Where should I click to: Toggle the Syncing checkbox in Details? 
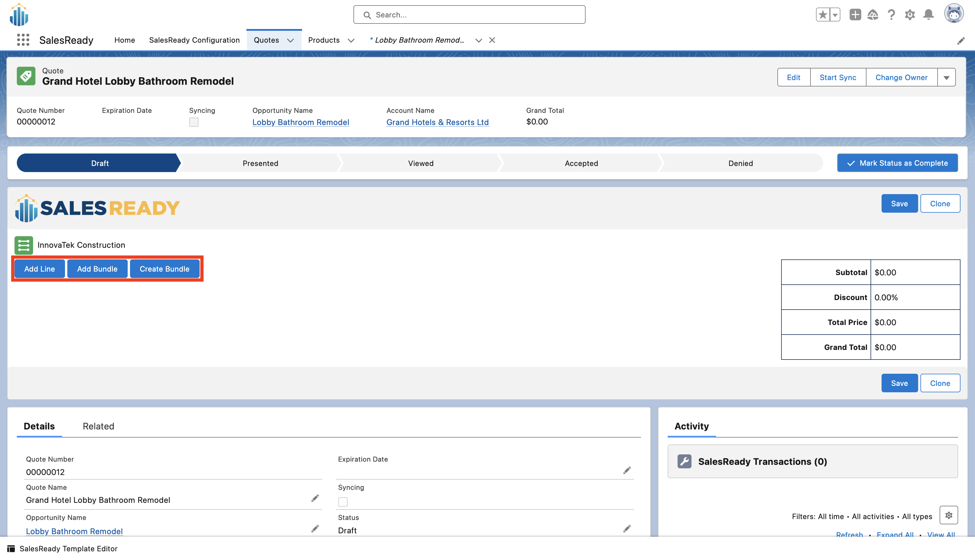pos(343,502)
